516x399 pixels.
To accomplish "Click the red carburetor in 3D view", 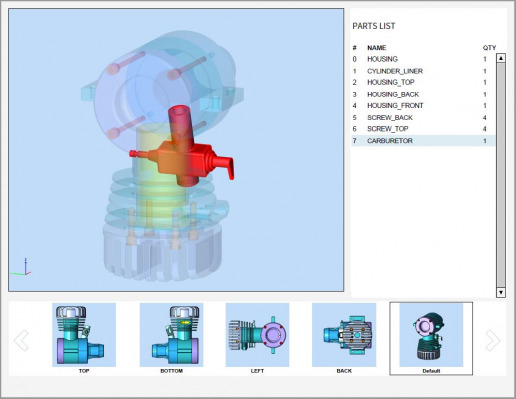I will (183, 157).
